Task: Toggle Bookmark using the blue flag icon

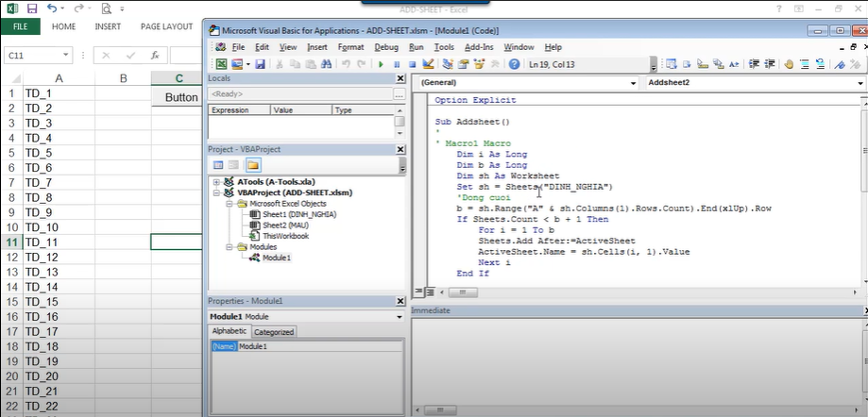Action: click(840, 64)
